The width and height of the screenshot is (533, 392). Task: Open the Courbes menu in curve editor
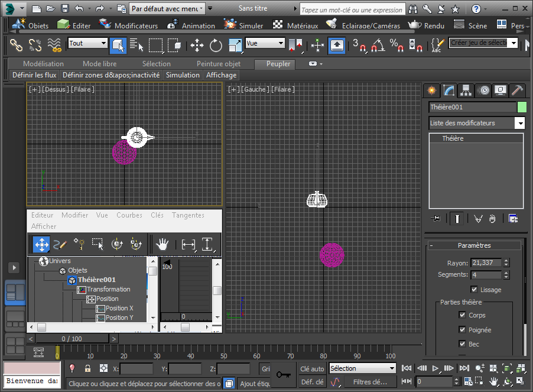(129, 215)
